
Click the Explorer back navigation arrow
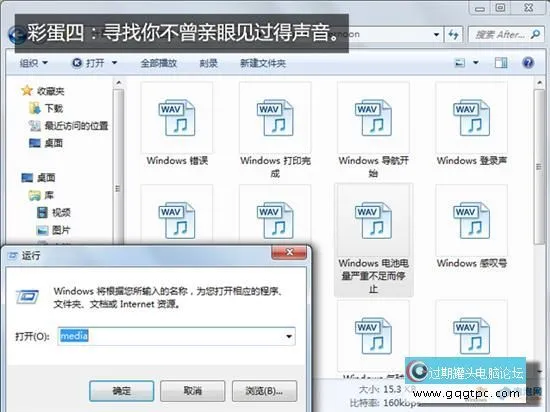tap(16, 35)
